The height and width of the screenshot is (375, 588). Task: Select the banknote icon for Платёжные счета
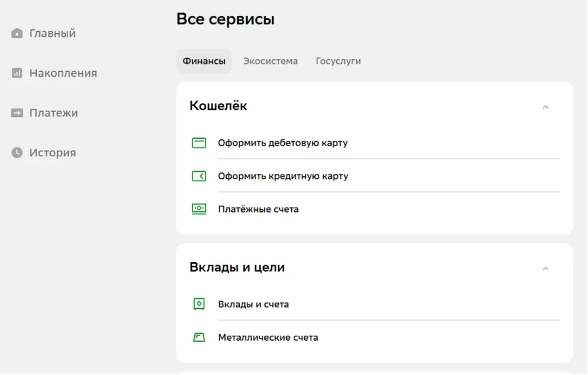(200, 209)
